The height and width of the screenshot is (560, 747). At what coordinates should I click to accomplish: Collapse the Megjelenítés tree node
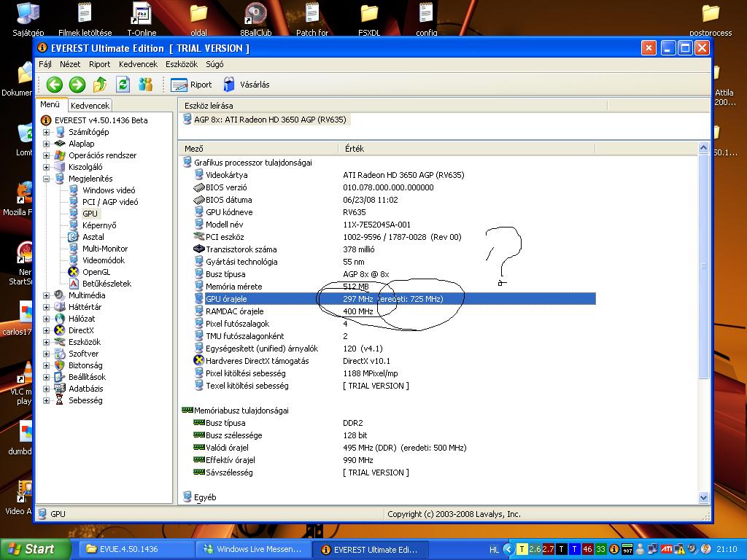click(x=46, y=179)
